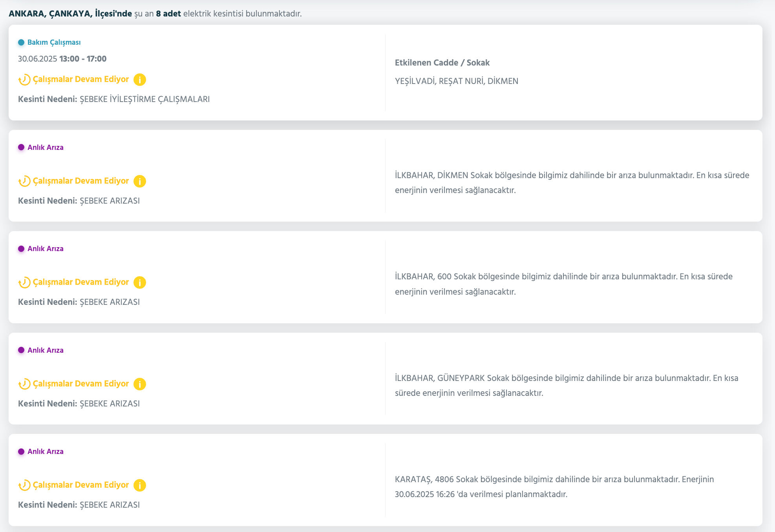Click clock icon in GÜNEYPARK outage card
This screenshot has width=775, height=532.
(x=24, y=384)
